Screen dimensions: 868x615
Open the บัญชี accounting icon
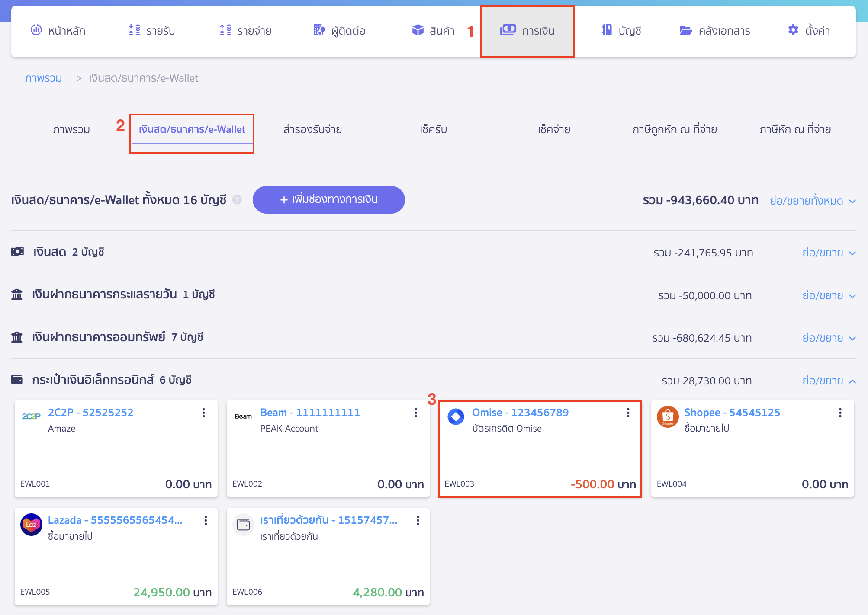tap(607, 30)
